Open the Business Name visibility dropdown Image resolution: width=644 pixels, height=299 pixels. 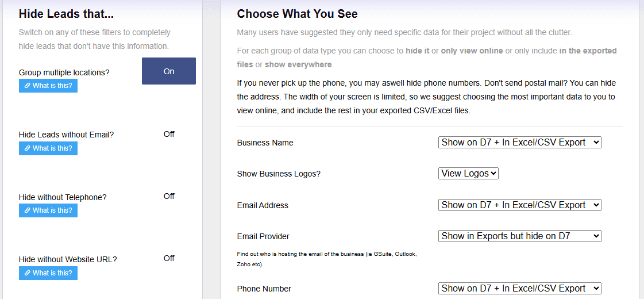519,142
